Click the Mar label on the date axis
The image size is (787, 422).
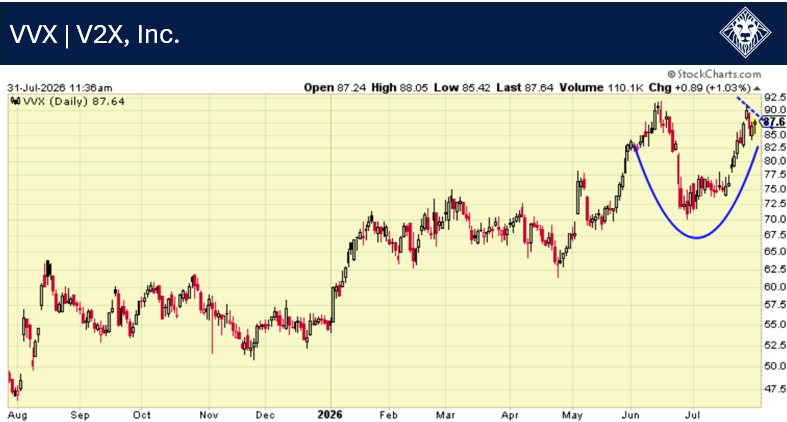445,415
